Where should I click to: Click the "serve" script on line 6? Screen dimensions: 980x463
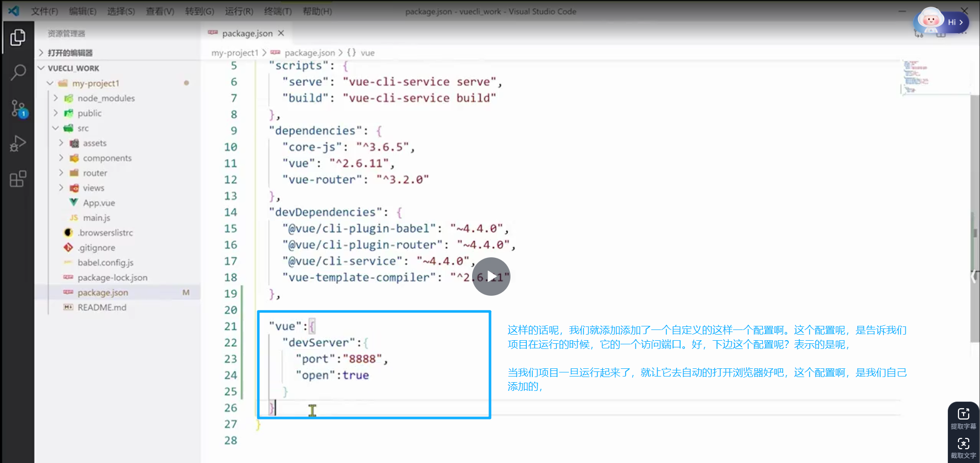click(x=305, y=82)
